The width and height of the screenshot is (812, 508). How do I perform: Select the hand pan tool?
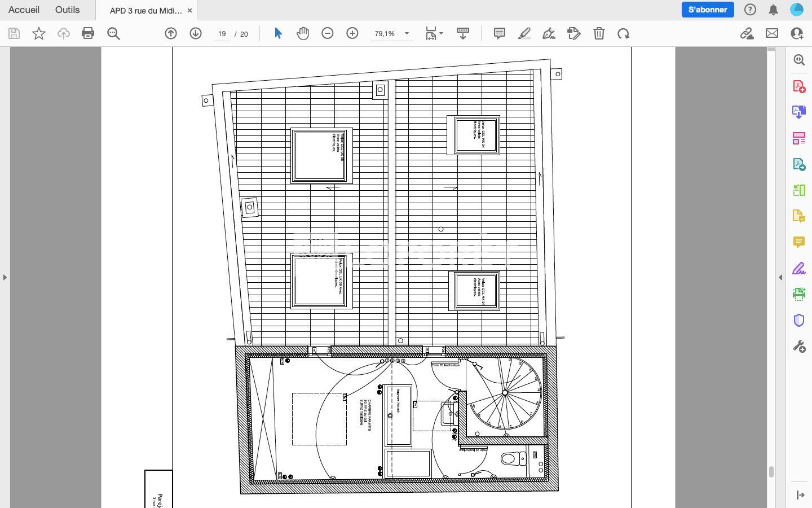[x=303, y=33]
